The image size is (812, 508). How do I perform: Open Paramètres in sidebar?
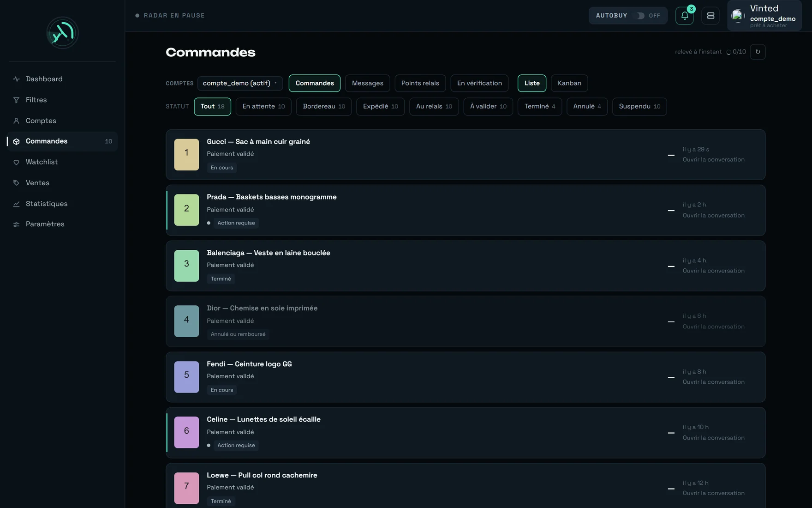click(62, 224)
